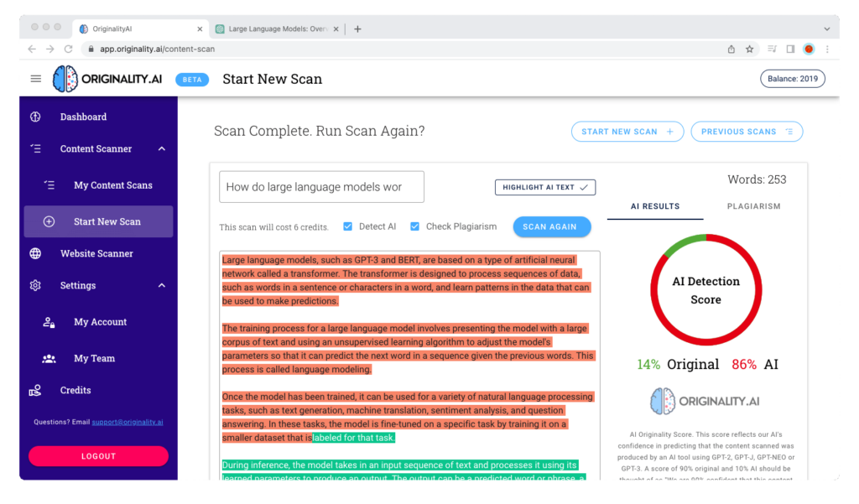Uncheck the Detect AI checkbox

coord(348,226)
